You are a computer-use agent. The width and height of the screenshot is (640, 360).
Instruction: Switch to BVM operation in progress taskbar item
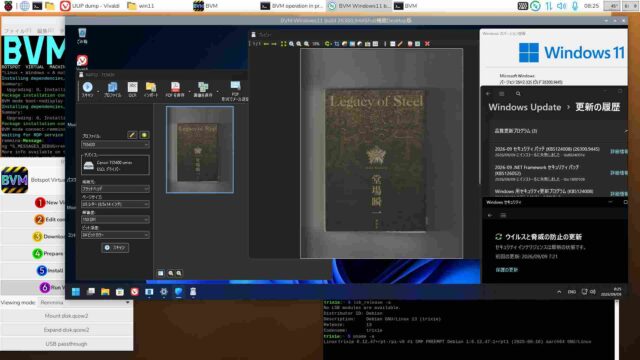(x=291, y=6)
